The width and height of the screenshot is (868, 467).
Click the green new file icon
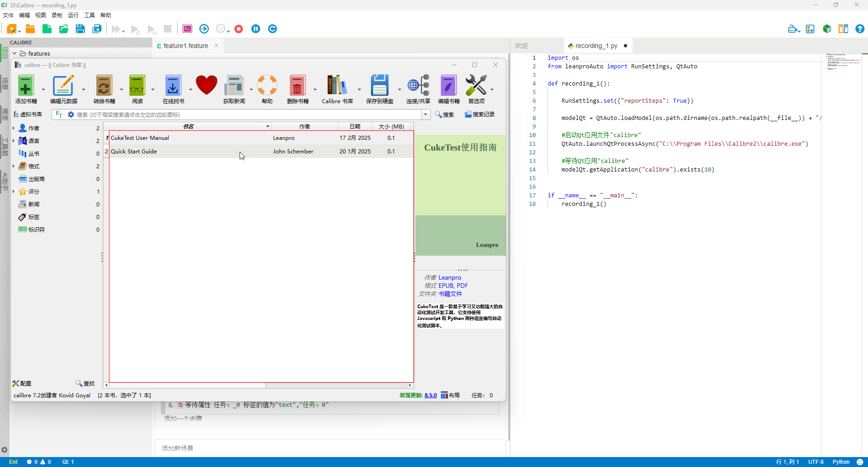point(47,29)
